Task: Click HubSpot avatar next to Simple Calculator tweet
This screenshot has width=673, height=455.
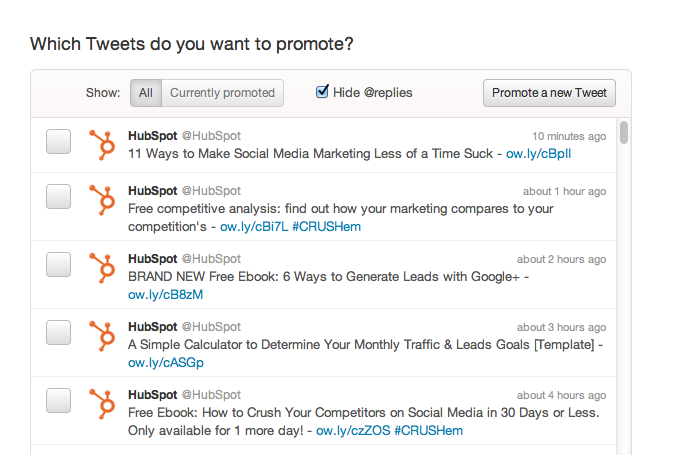Action: (x=102, y=336)
